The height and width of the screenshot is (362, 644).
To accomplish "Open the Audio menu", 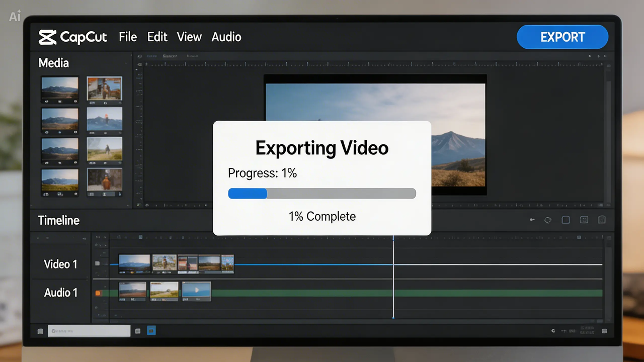I will click(x=226, y=37).
